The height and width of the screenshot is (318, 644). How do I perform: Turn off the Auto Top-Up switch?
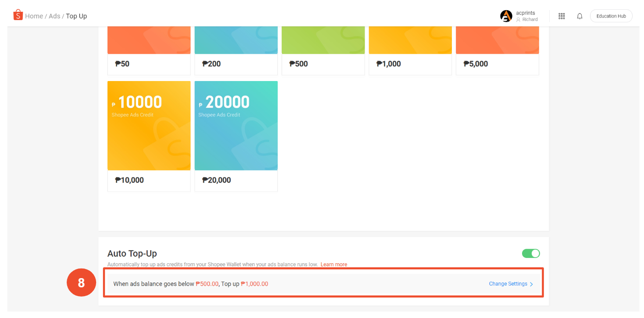531,254
